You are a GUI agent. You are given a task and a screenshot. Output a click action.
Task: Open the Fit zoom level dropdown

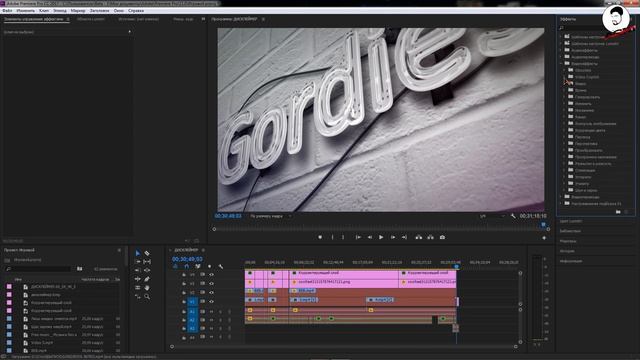click(x=270, y=216)
